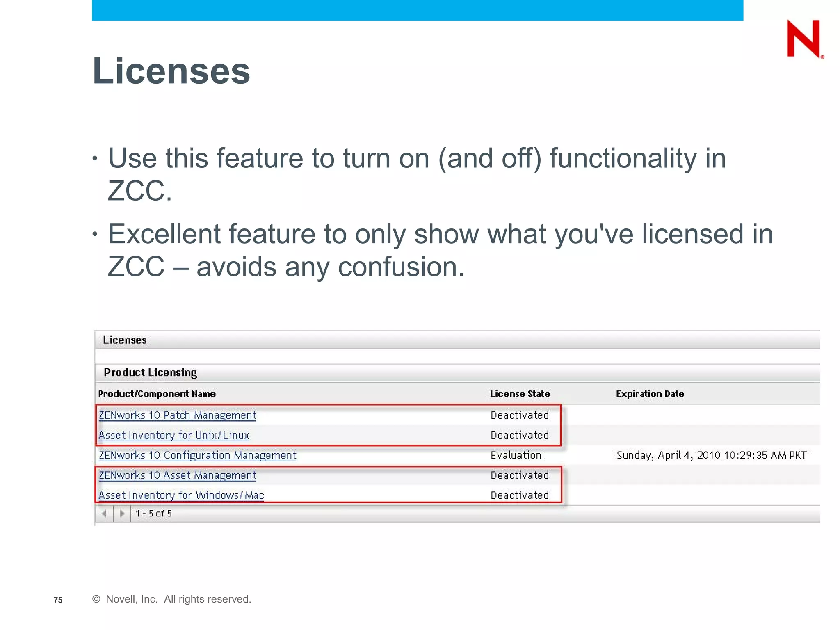Select the Product/Component Name column header
The width and height of the screenshot is (840, 630).
click(x=157, y=394)
